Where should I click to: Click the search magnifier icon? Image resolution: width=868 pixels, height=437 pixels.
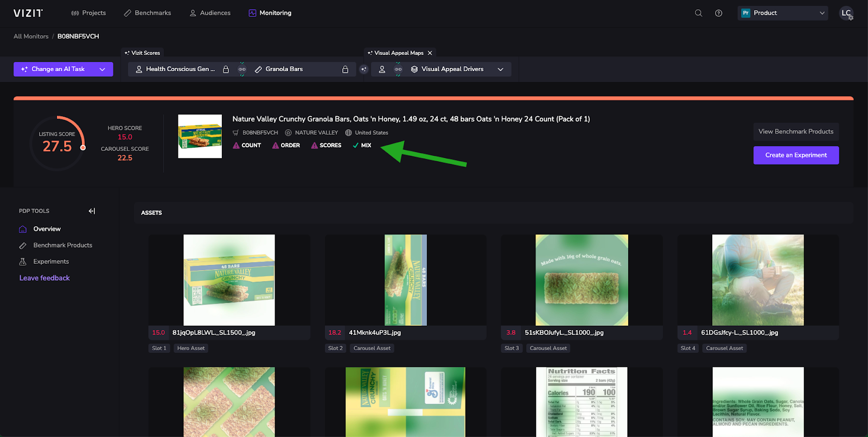point(699,13)
